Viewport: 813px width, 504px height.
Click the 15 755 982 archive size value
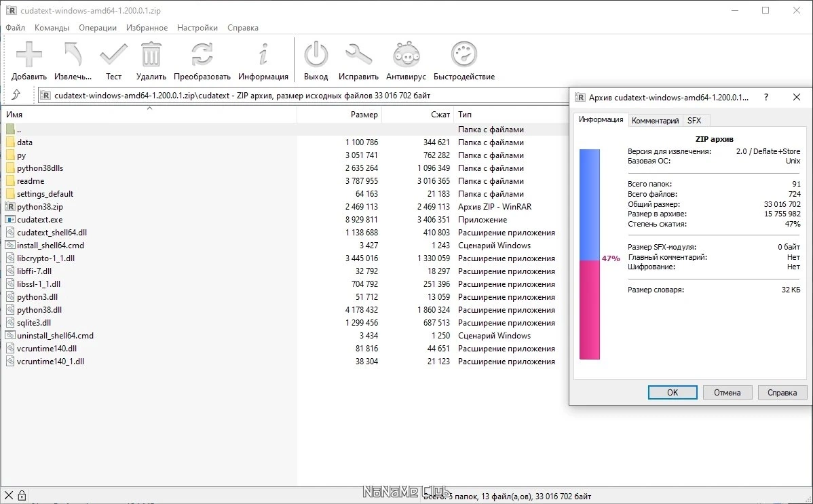pos(782,214)
